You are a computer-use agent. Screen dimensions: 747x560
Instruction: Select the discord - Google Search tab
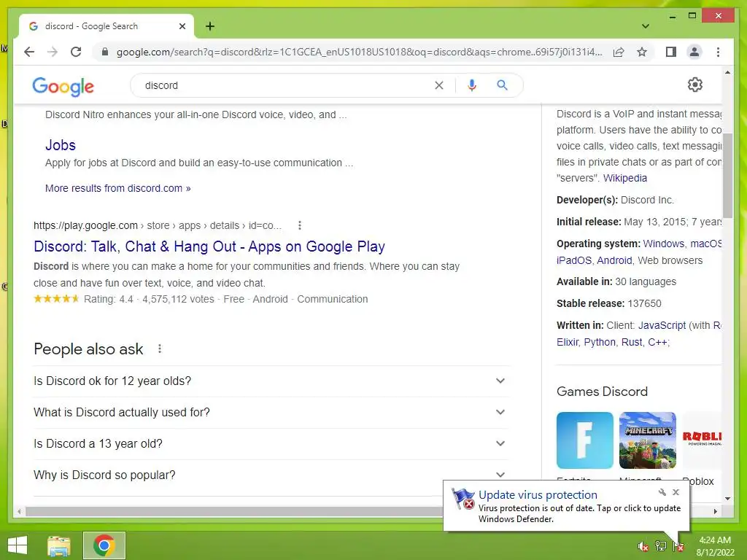click(106, 26)
